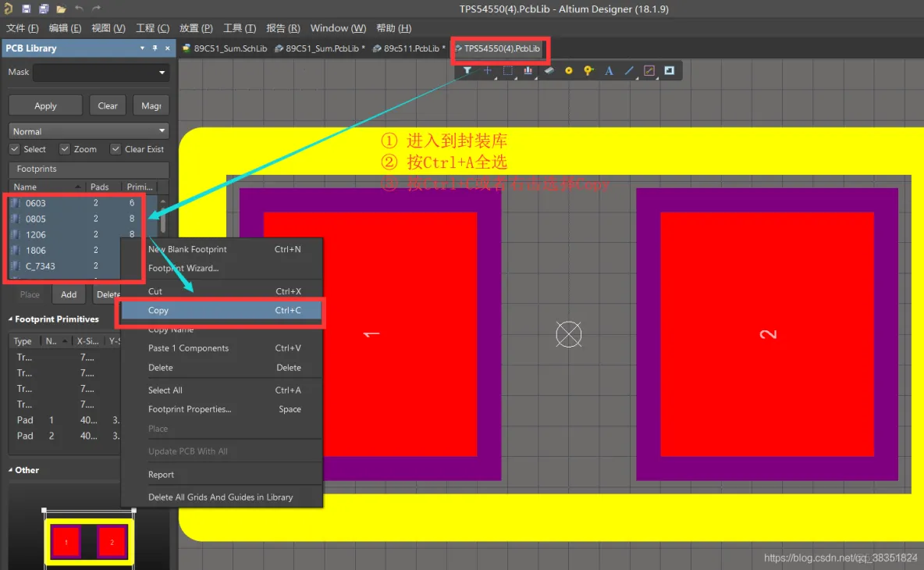Choose Footprint Wizard... menu entry
The image size is (924, 570).
click(x=222, y=268)
